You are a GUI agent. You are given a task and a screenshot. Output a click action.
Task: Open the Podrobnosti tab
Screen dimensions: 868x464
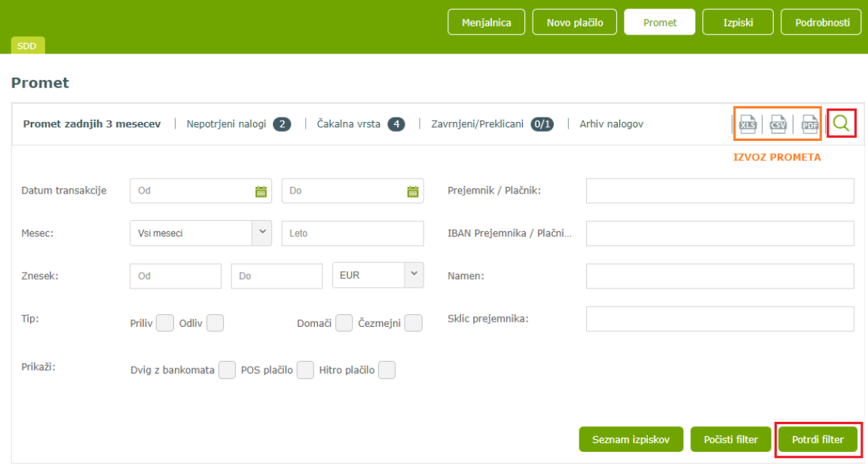click(822, 23)
